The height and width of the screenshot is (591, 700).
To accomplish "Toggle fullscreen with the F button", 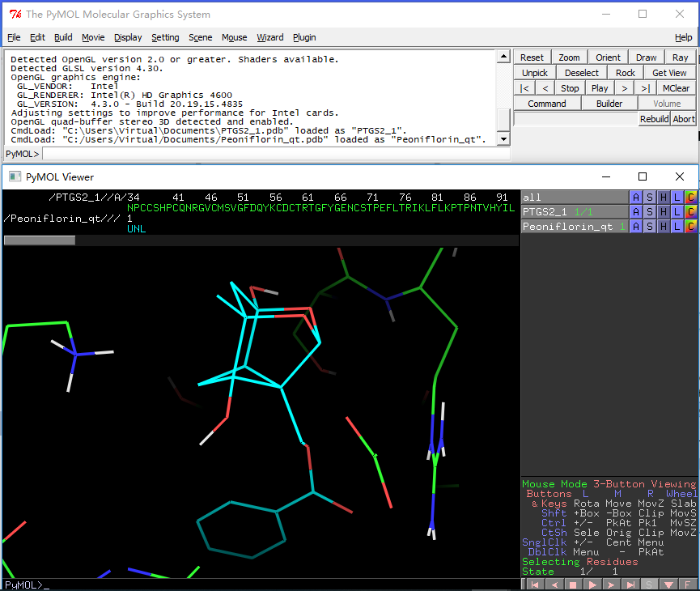I will coord(688,585).
